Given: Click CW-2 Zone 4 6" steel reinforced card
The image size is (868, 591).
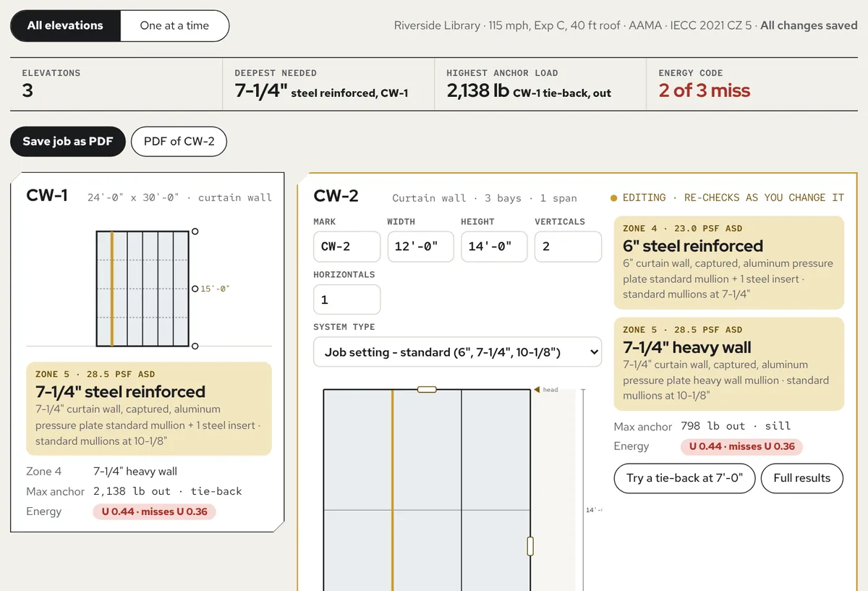Looking at the screenshot, I should (x=729, y=263).
